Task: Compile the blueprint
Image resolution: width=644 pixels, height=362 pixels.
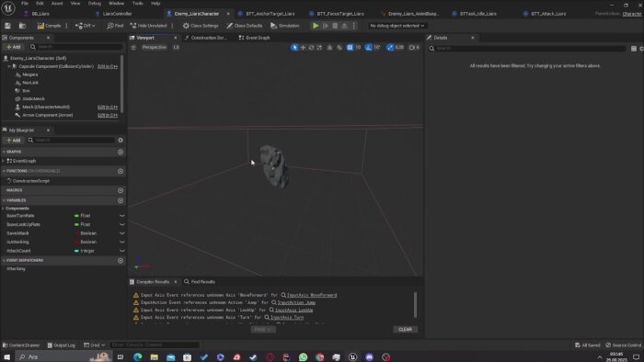Action: click(x=50, y=26)
